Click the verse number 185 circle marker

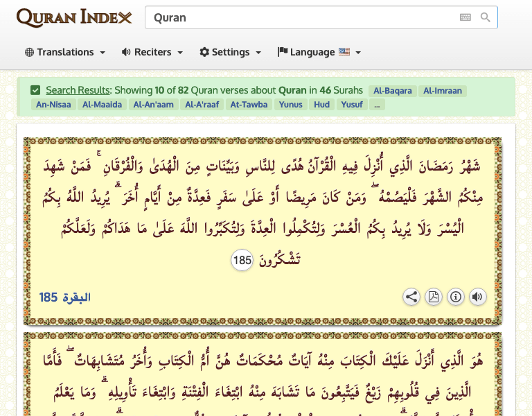242,261
